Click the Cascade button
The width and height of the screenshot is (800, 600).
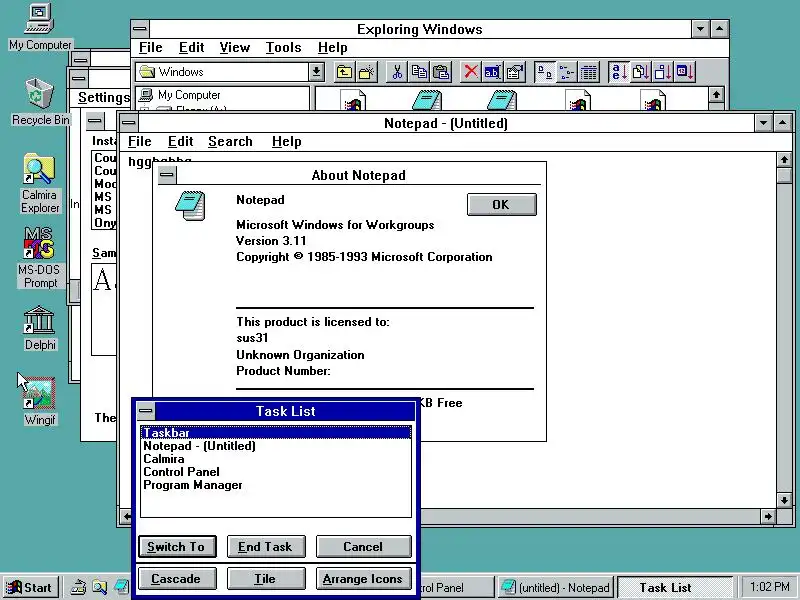[x=177, y=579]
